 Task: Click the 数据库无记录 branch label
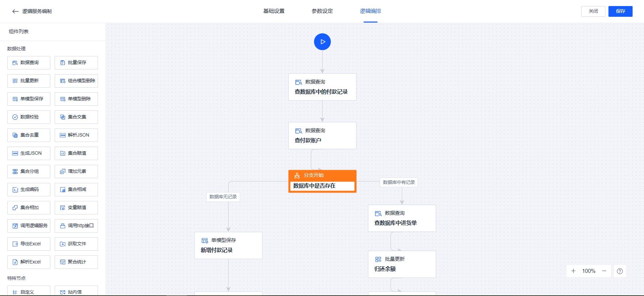coord(223,197)
